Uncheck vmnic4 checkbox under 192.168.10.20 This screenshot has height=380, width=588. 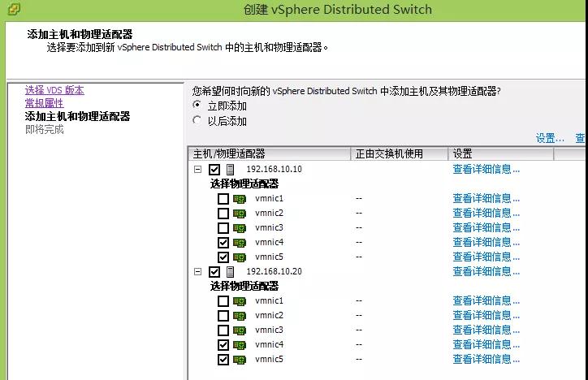pyautogui.click(x=223, y=345)
